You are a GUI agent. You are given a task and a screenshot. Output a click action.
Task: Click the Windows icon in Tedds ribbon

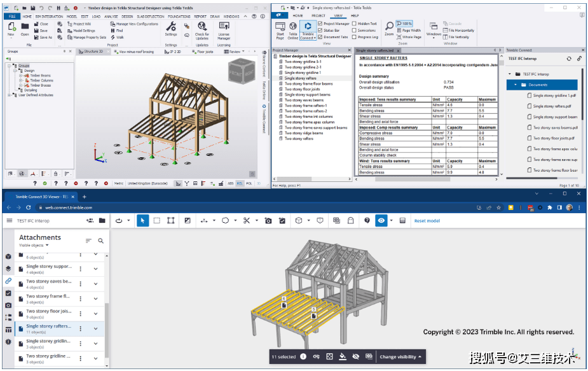tap(434, 27)
